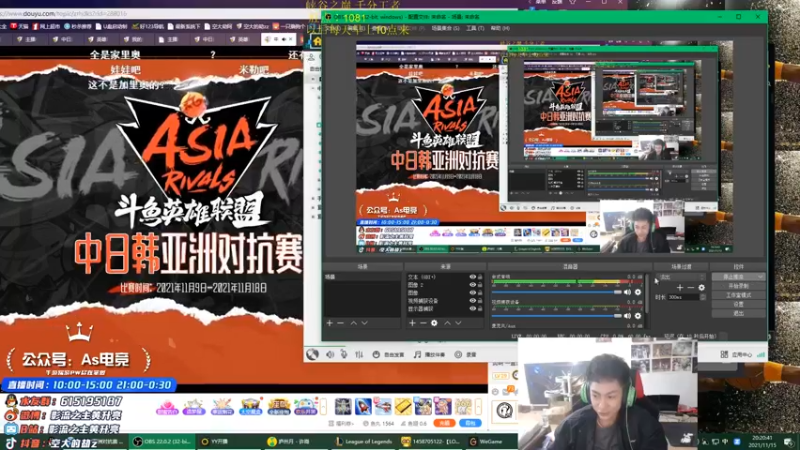The height and width of the screenshot is (450, 800).
Task: Adjust first mixer channel volume slider
Action: tap(557, 292)
